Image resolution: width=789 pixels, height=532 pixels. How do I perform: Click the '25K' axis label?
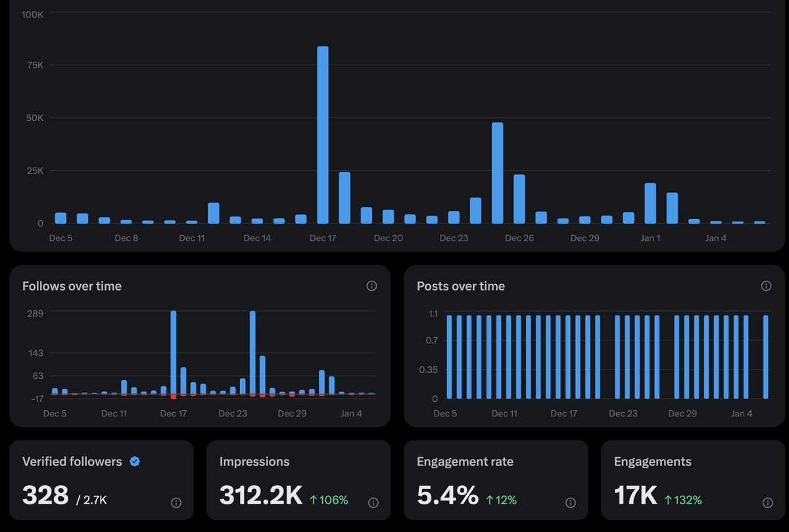click(36, 171)
